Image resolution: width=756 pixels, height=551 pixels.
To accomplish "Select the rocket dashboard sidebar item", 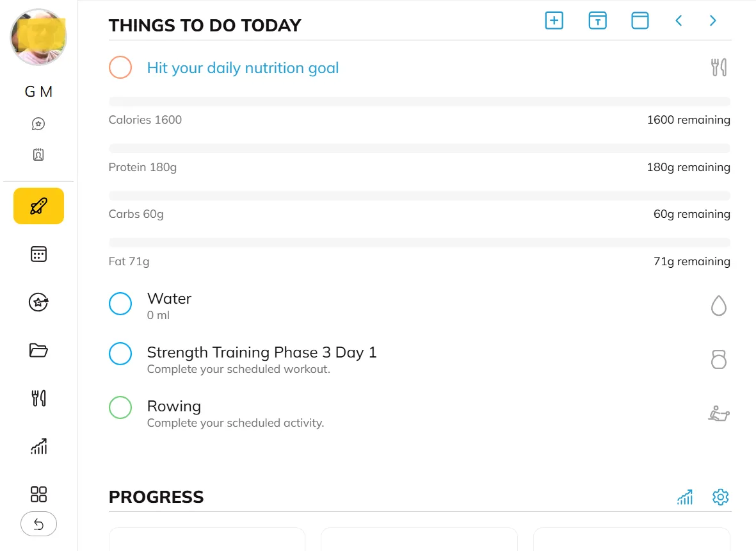I will tap(38, 206).
